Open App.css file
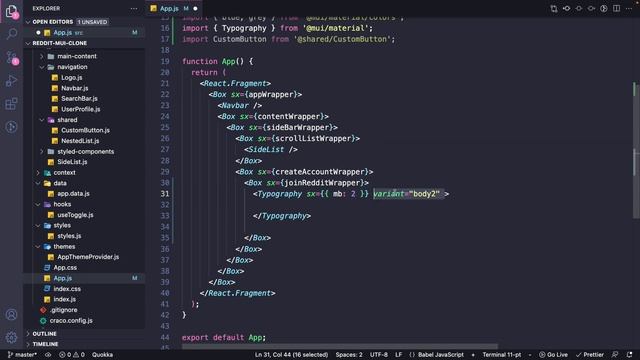640x360 pixels. tap(65, 268)
